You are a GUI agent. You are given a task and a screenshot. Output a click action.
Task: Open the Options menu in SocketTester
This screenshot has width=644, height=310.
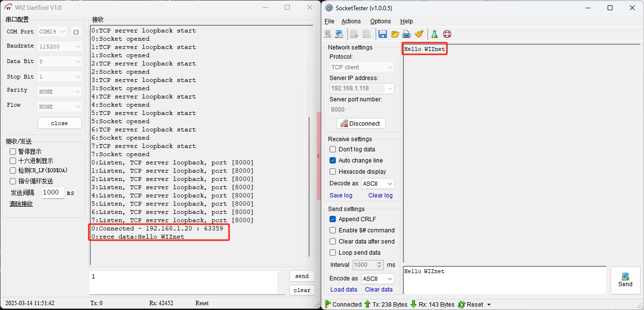pos(380,21)
